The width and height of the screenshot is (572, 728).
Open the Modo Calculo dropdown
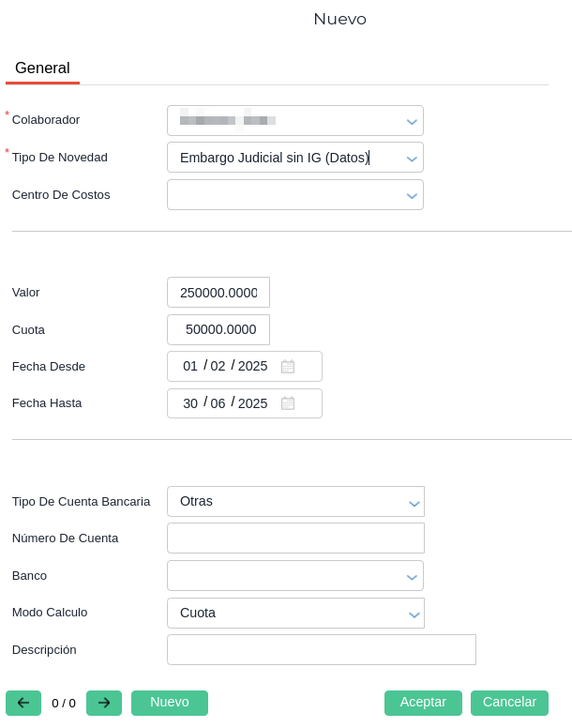pyautogui.click(x=414, y=614)
